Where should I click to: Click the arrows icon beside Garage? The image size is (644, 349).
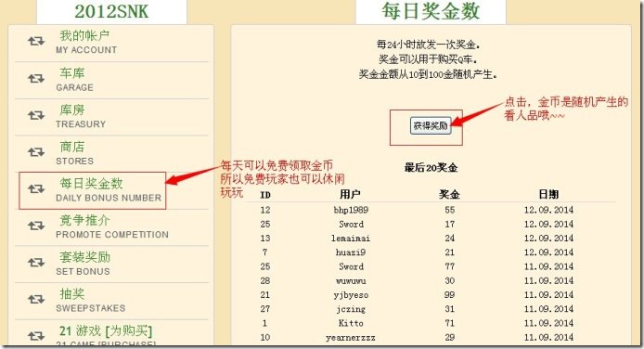(36, 78)
